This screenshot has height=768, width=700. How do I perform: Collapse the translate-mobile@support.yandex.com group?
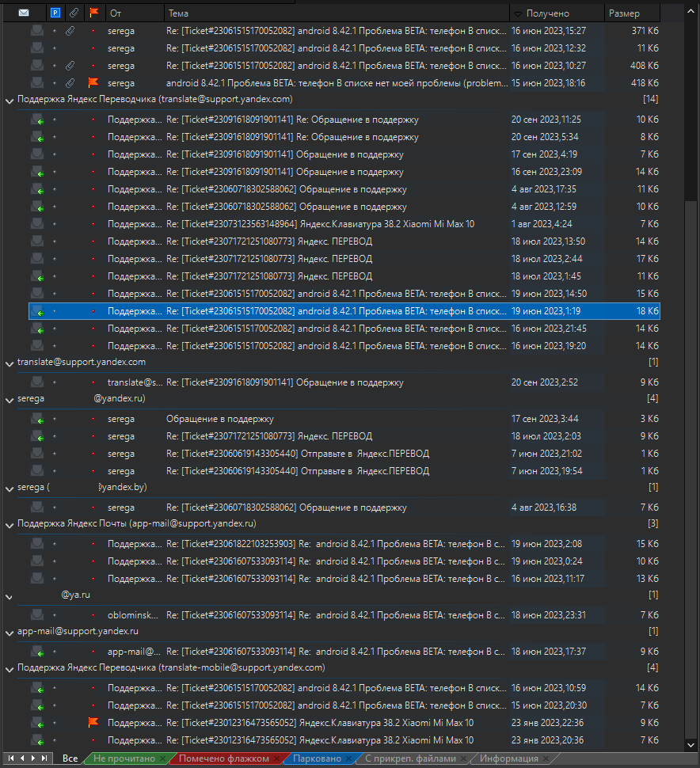click(x=10, y=669)
